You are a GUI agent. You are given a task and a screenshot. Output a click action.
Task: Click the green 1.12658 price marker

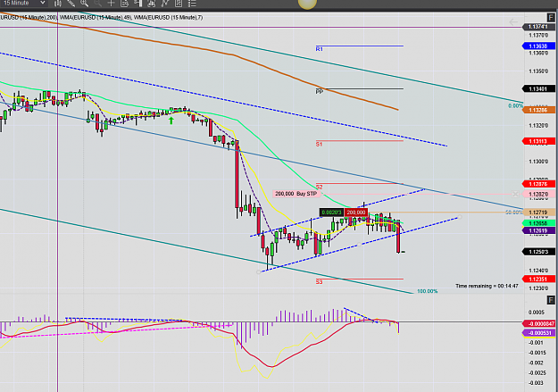point(538,223)
